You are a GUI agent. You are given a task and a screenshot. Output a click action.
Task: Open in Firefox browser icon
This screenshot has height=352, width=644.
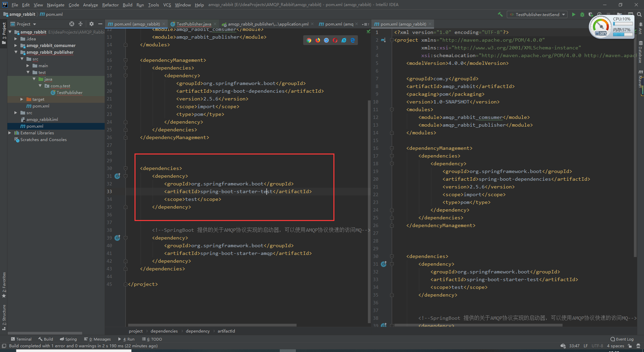click(318, 40)
